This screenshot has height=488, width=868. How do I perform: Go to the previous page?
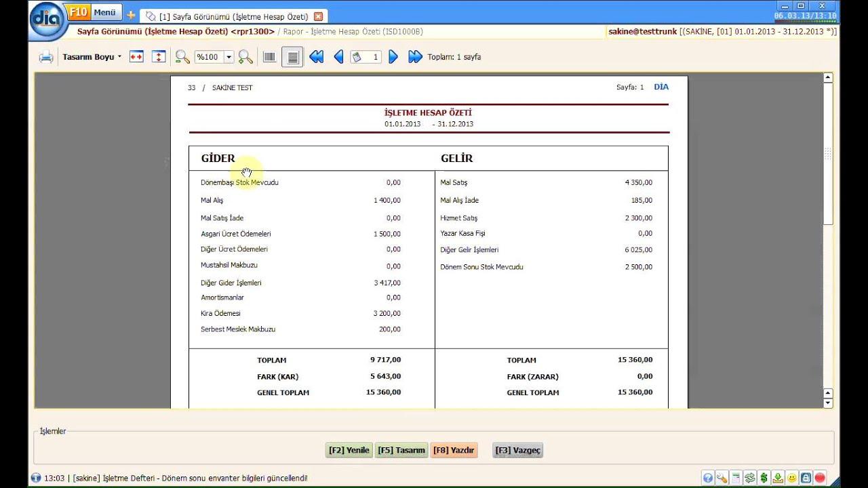[x=338, y=57]
